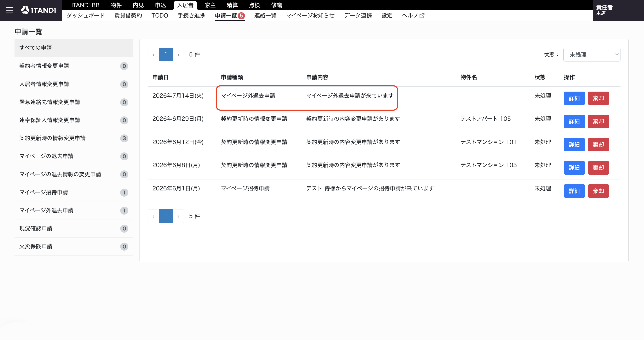This screenshot has height=340, width=644.
Task: Open Help external link icon
Action: pyautogui.click(x=422, y=16)
